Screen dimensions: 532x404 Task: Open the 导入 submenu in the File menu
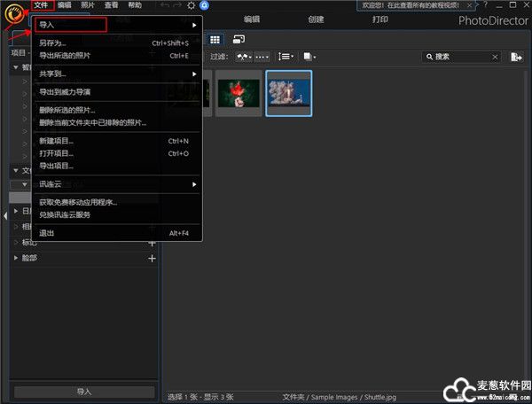[69, 25]
